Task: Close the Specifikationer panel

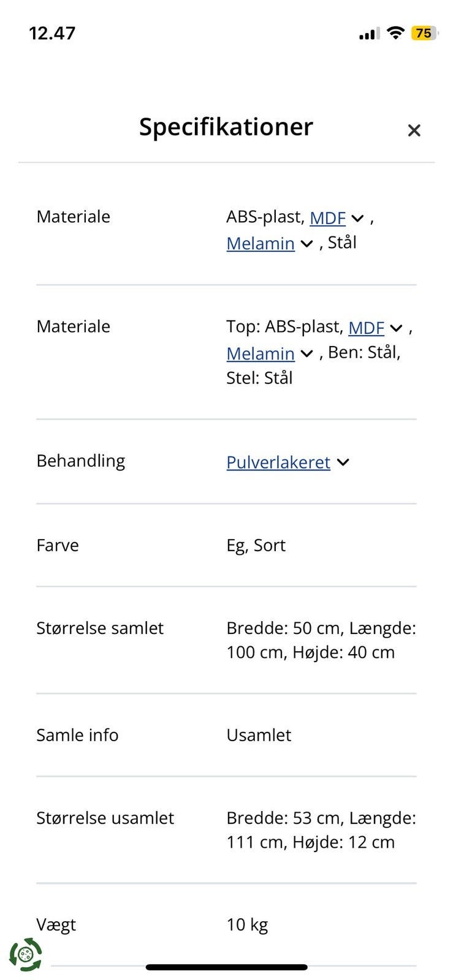Action: pos(414,130)
